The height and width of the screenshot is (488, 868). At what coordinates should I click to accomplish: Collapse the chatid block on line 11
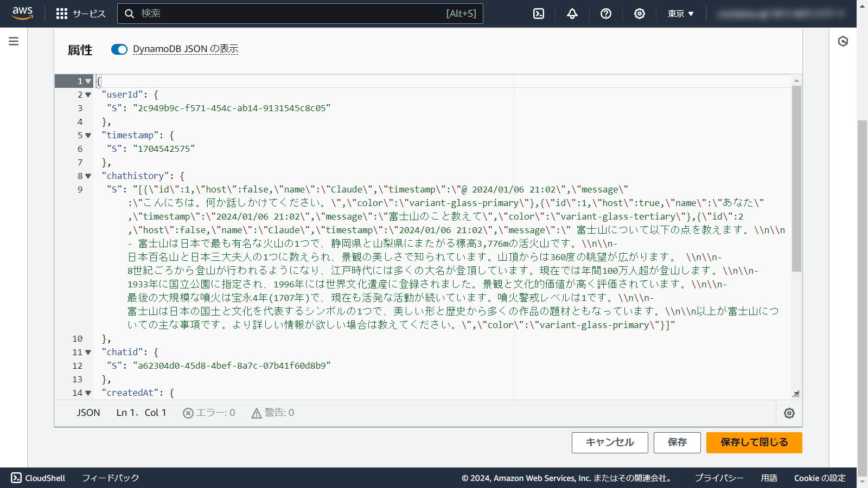click(x=88, y=352)
